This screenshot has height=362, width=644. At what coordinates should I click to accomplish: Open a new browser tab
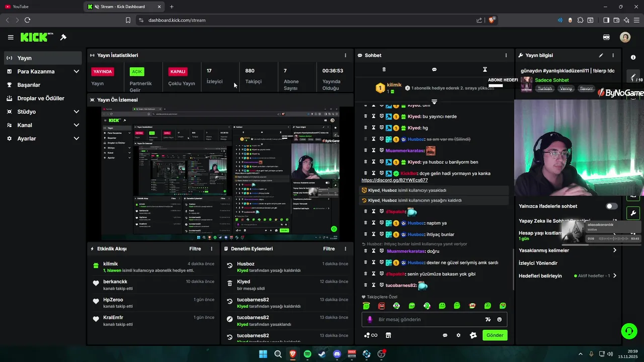(x=172, y=7)
